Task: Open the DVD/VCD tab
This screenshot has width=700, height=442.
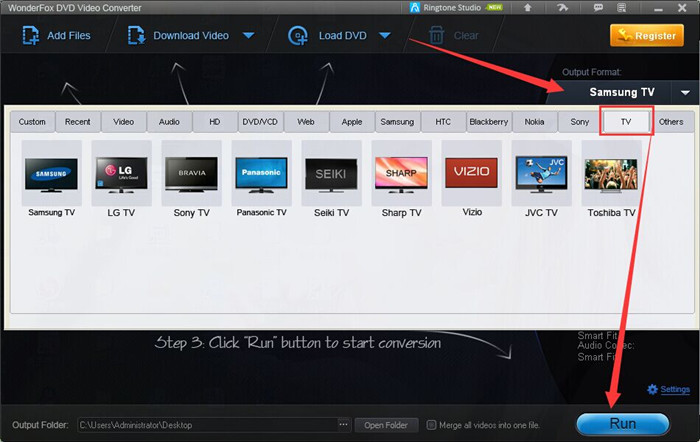Action: coord(260,122)
